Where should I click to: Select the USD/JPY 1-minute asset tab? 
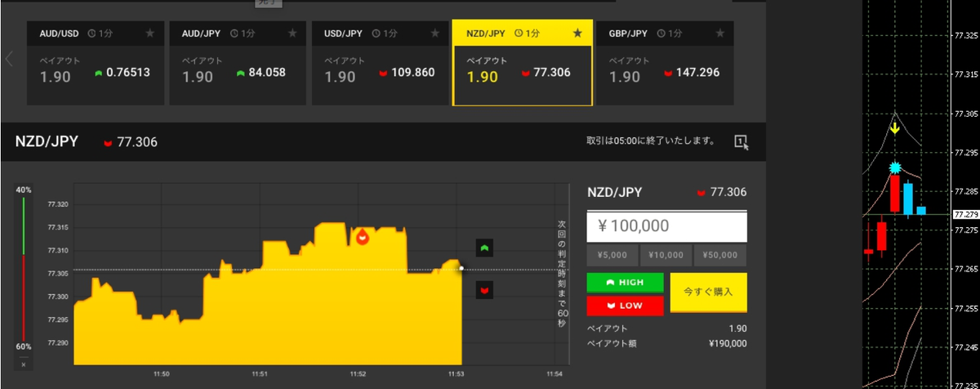tap(381, 64)
